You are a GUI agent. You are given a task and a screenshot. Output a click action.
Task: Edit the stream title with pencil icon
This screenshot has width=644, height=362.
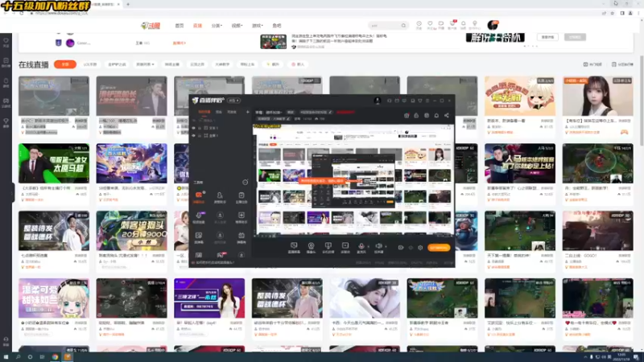330,112
